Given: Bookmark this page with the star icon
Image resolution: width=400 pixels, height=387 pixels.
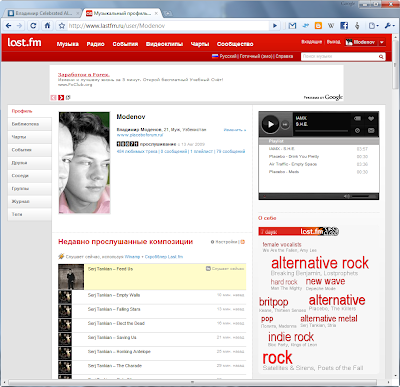Looking at the screenshot, I should [x=62, y=26].
